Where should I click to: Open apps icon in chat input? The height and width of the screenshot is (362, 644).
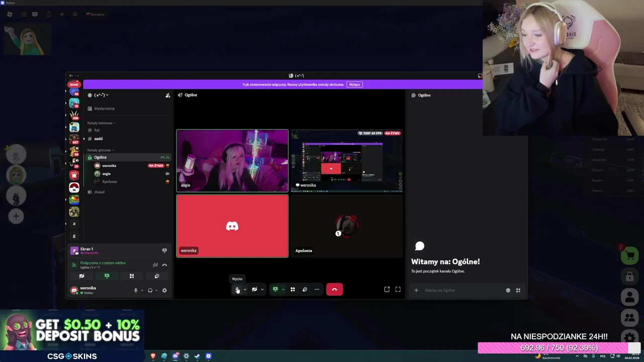(x=518, y=290)
